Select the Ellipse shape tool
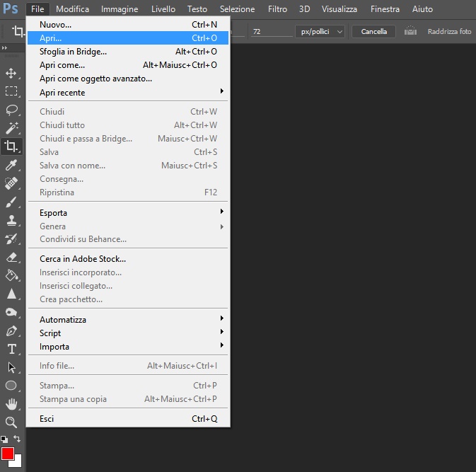476x472 pixels. pyautogui.click(x=11, y=386)
